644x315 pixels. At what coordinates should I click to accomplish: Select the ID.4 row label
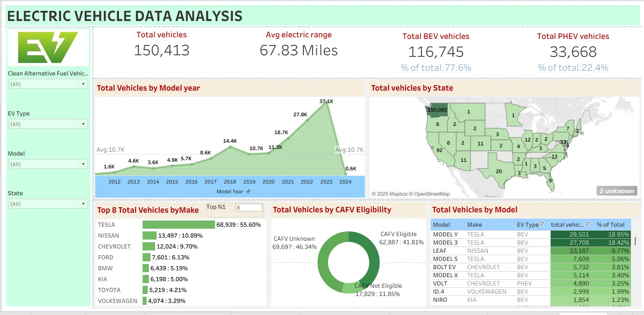click(438, 292)
